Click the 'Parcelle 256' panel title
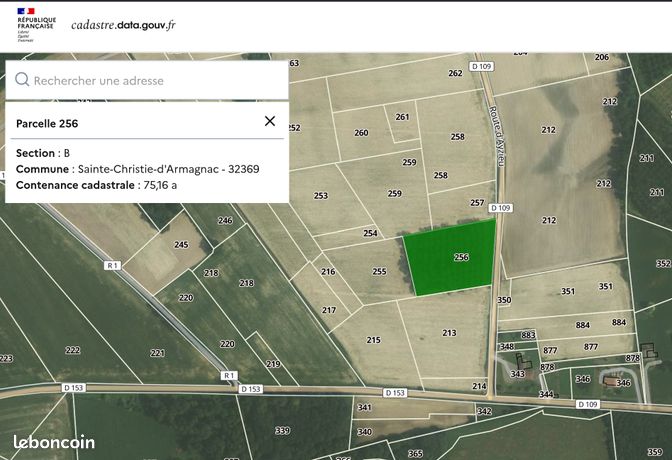 47,123
